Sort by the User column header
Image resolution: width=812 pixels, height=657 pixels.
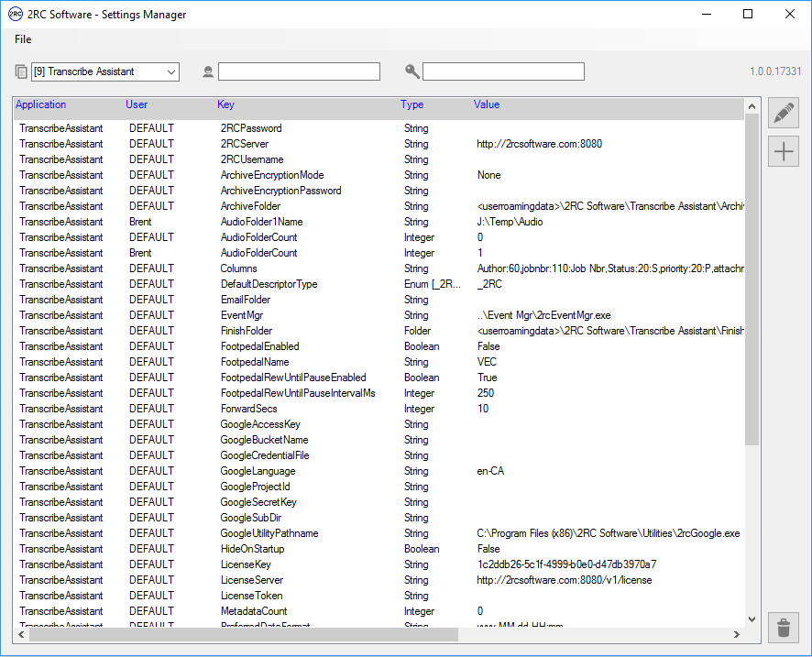pyautogui.click(x=137, y=104)
